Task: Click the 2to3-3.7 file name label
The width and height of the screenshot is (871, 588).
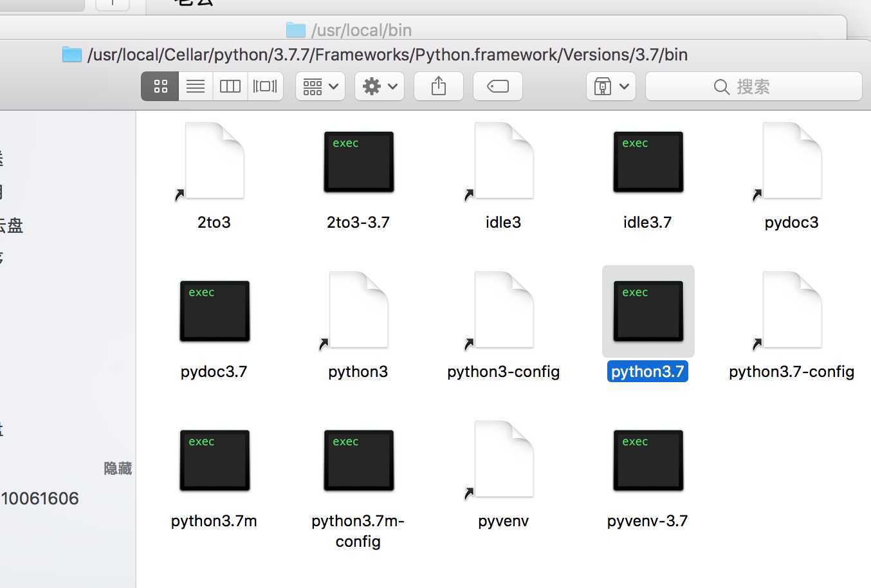Action: (358, 223)
